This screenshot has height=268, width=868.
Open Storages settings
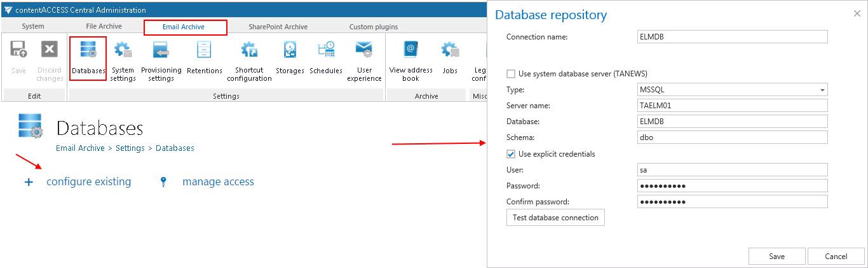click(290, 59)
